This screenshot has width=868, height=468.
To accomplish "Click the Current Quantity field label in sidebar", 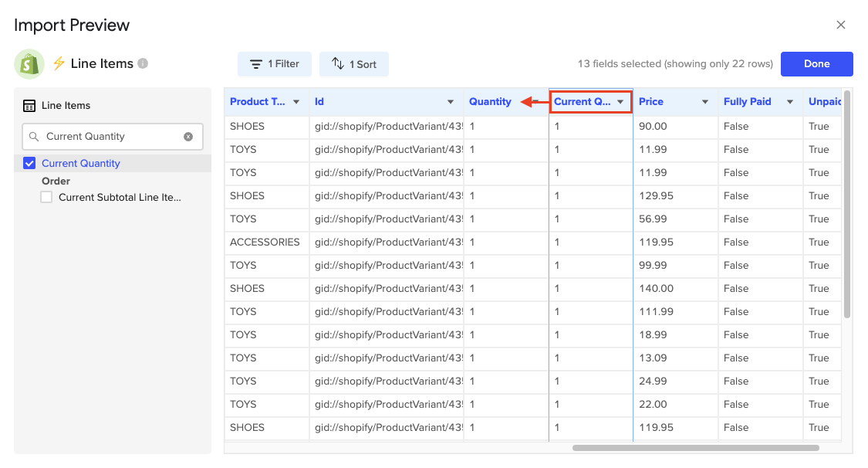I will pos(81,164).
